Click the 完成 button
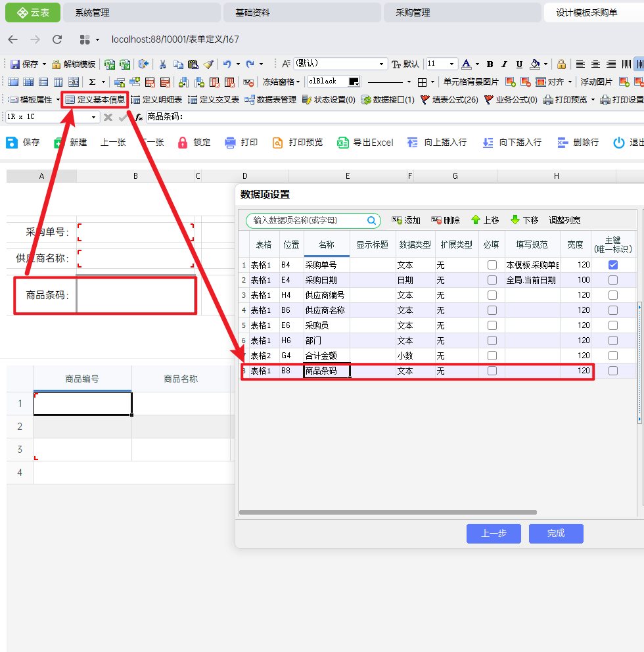This screenshot has width=644, height=652. tap(556, 534)
